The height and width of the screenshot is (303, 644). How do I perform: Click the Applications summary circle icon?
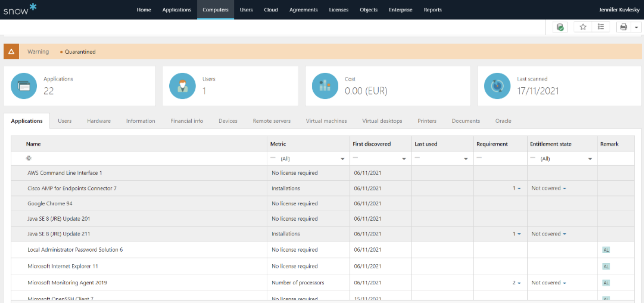(24, 86)
